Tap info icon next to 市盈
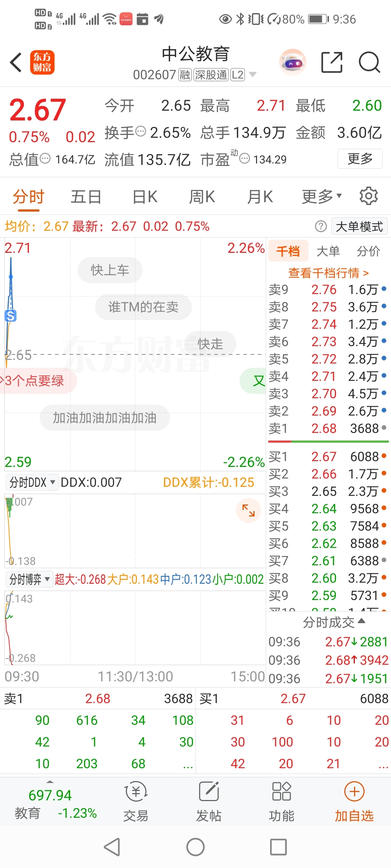391x868 pixels. click(245, 158)
